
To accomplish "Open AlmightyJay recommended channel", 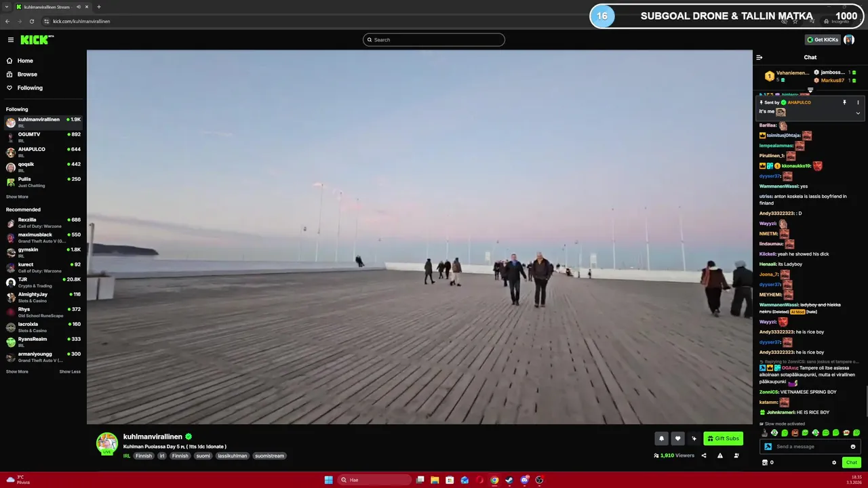I will (x=43, y=297).
